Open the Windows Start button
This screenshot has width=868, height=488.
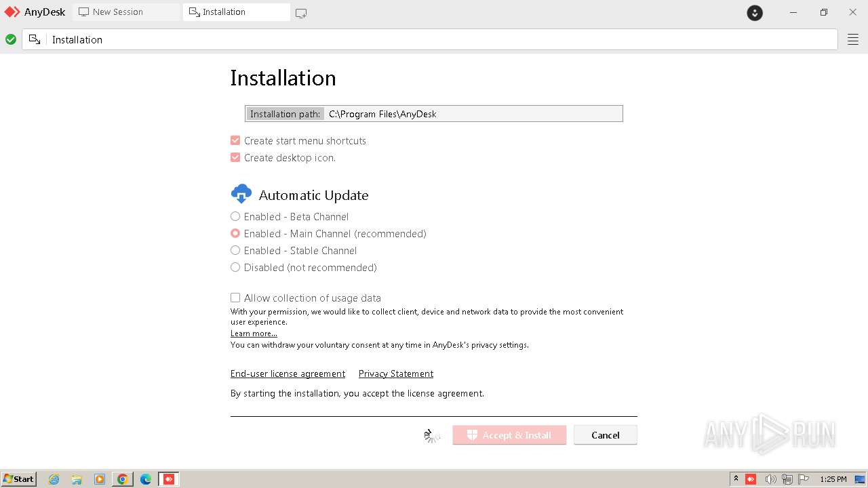[x=18, y=479]
